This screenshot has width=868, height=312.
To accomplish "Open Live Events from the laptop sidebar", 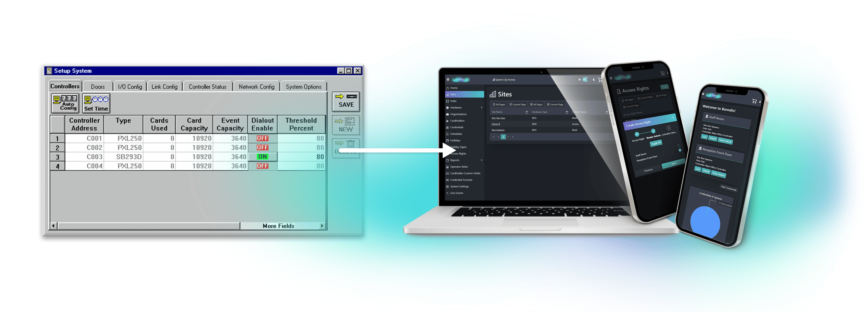I will pyautogui.click(x=464, y=193).
